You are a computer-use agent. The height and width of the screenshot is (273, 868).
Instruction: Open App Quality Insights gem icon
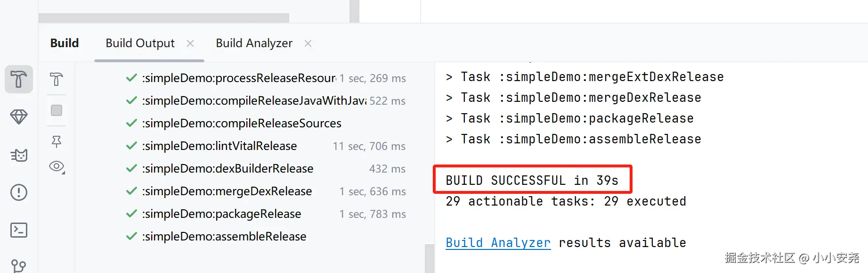(x=19, y=117)
